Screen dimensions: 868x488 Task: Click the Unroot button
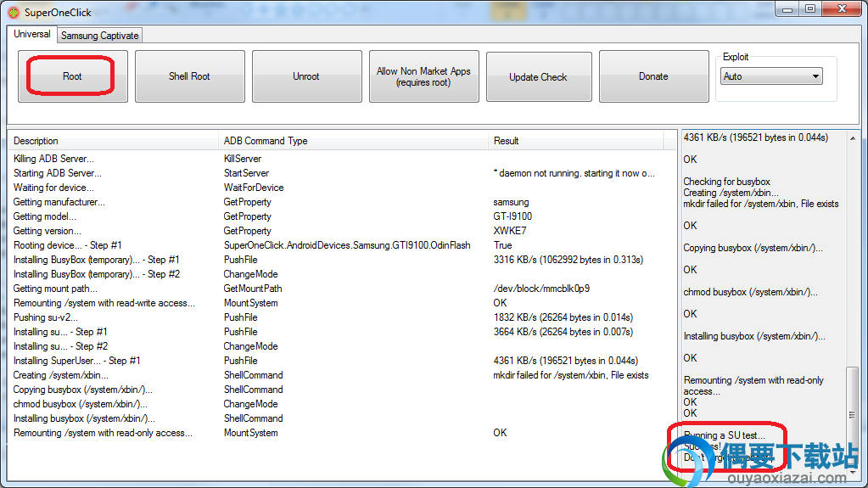click(306, 76)
